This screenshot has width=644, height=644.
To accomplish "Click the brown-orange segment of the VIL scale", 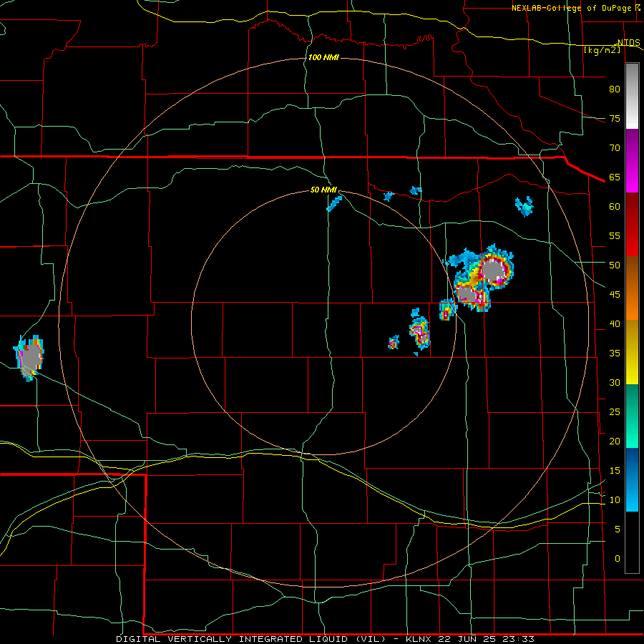I will tap(632, 288).
